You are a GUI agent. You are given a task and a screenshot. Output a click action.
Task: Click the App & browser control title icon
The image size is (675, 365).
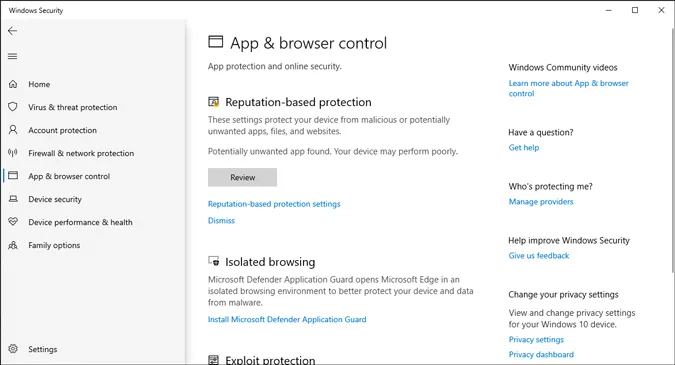[216, 42]
